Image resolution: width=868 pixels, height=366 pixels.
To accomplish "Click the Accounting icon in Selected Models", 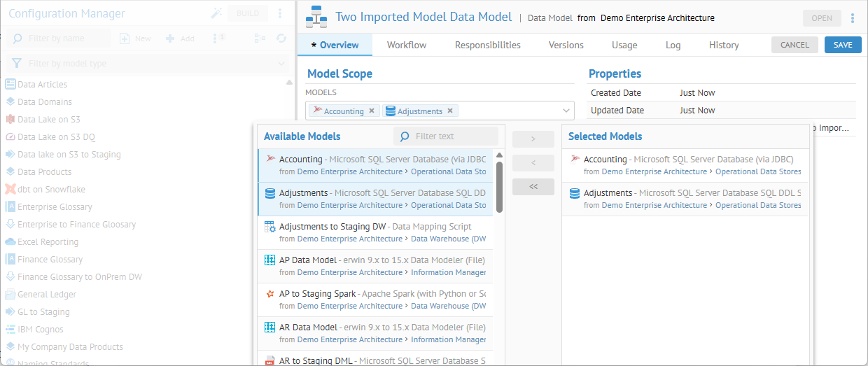I will point(575,160).
